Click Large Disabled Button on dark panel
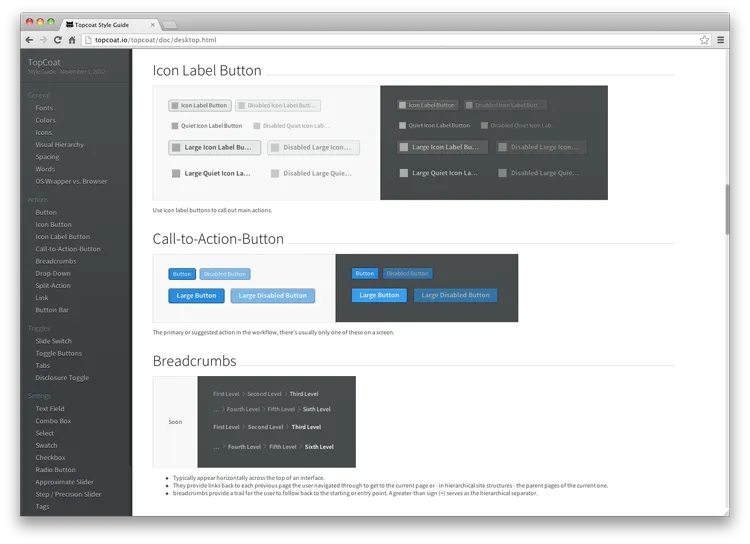Viewport: 750px width, 544px height. point(455,295)
